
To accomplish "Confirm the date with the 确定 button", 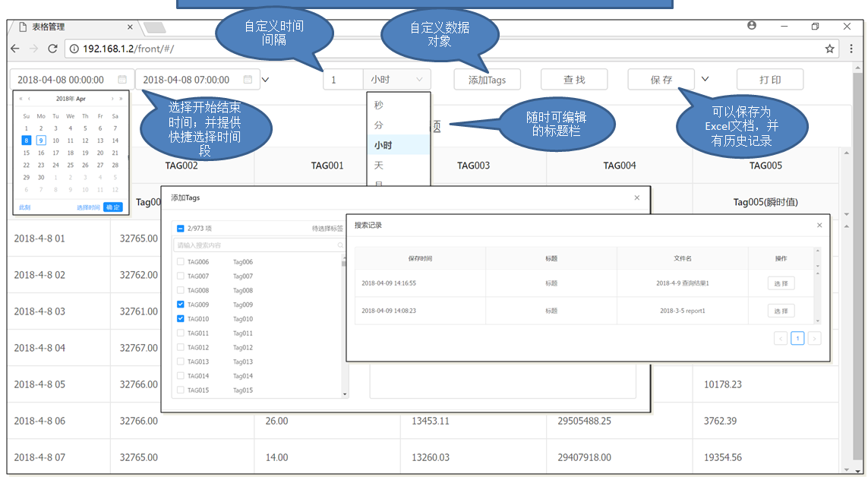I will [x=113, y=207].
